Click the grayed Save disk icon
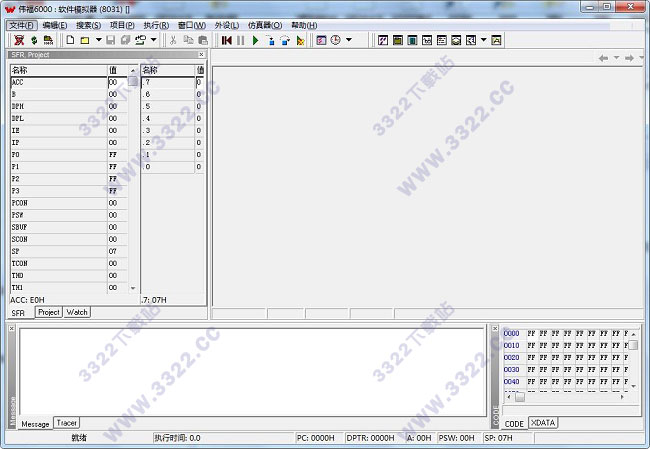The width and height of the screenshot is (650, 449). (x=111, y=40)
